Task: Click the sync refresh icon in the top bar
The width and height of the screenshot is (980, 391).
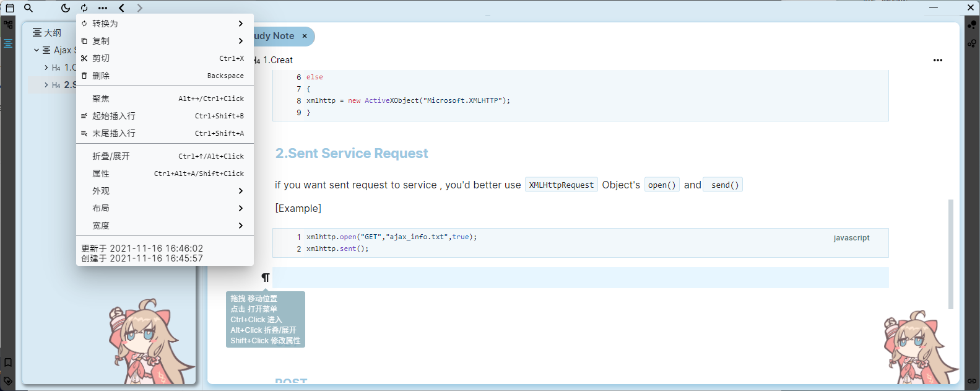Action: (x=84, y=8)
